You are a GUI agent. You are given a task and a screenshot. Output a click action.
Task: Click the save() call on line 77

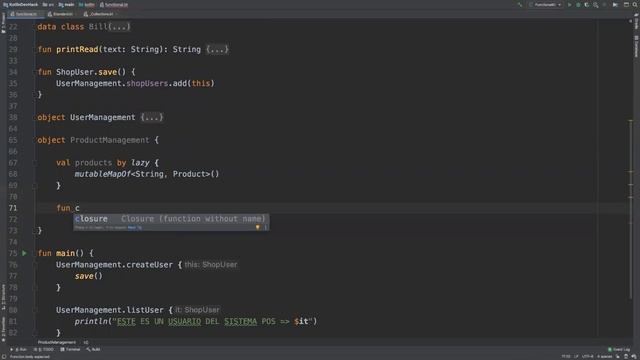pos(89,276)
